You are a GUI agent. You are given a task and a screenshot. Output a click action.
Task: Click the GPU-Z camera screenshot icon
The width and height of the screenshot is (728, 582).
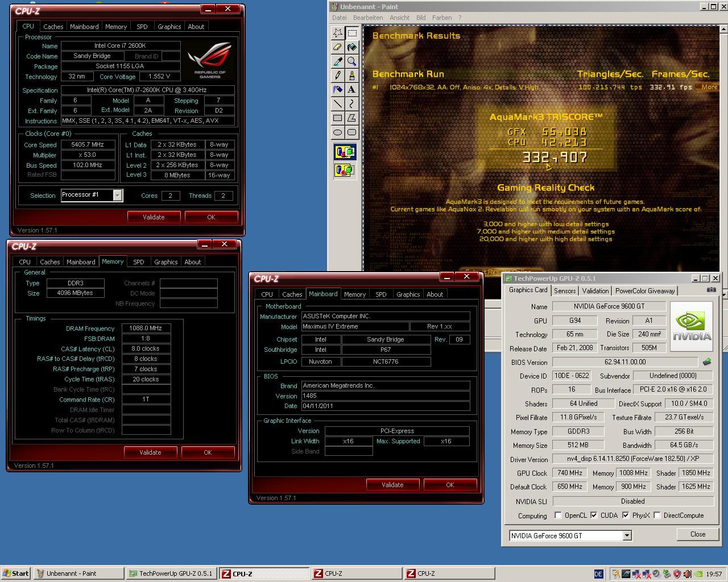coord(711,290)
